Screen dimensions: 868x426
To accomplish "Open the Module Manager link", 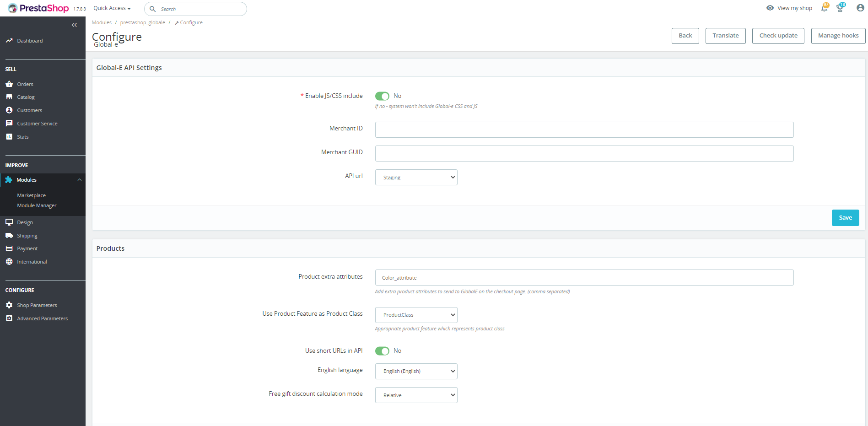I will [x=37, y=205].
